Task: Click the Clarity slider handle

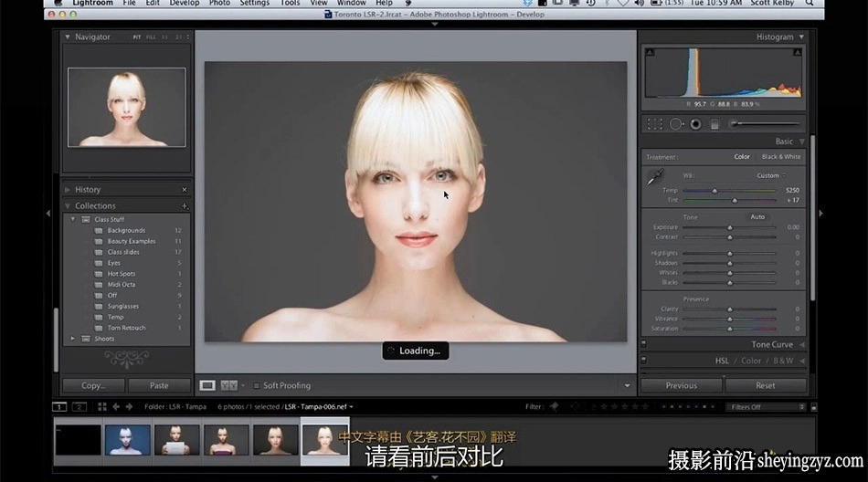Action: (x=730, y=309)
